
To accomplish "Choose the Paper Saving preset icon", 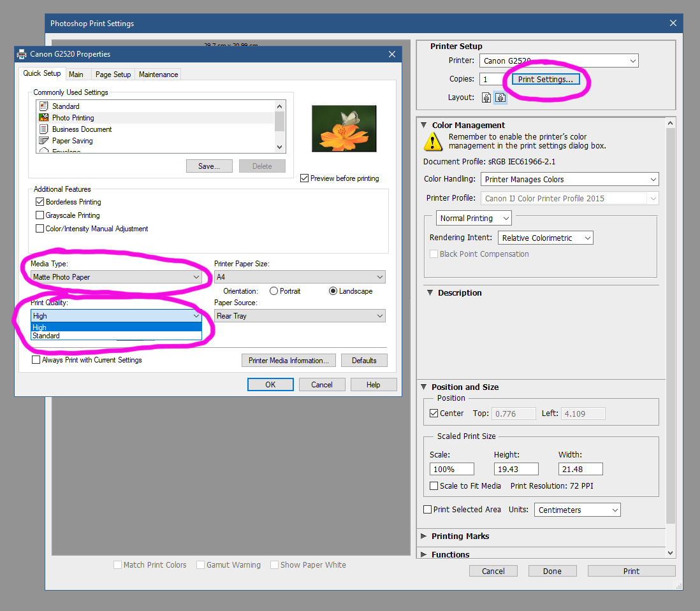I will coord(44,140).
